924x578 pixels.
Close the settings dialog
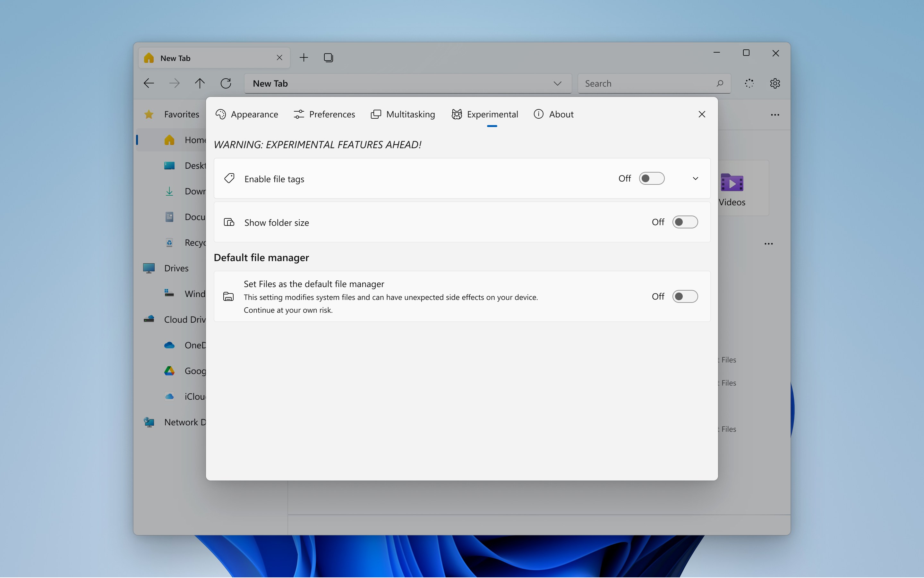[x=702, y=114]
